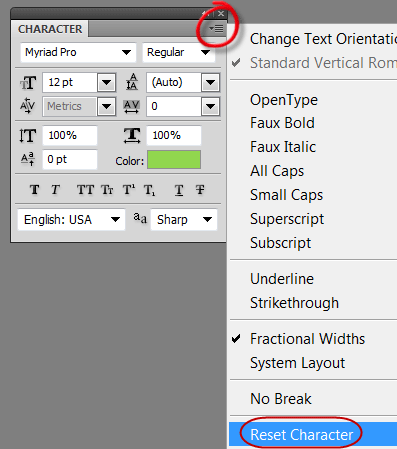
Task: Toggle the All Caps TT button
Action: (x=85, y=190)
